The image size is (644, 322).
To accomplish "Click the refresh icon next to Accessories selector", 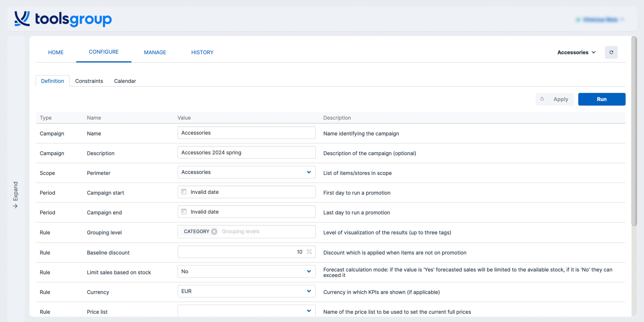I will pyautogui.click(x=611, y=52).
